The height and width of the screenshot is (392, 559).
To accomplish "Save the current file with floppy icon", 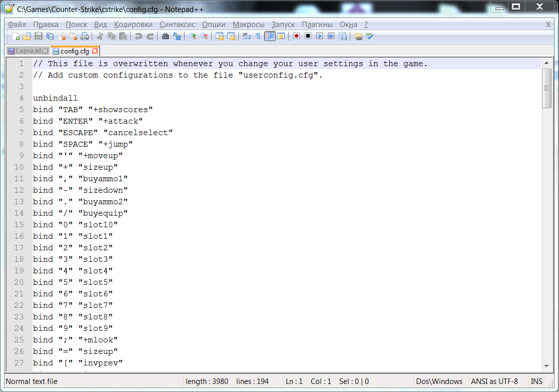I will 39,37.
